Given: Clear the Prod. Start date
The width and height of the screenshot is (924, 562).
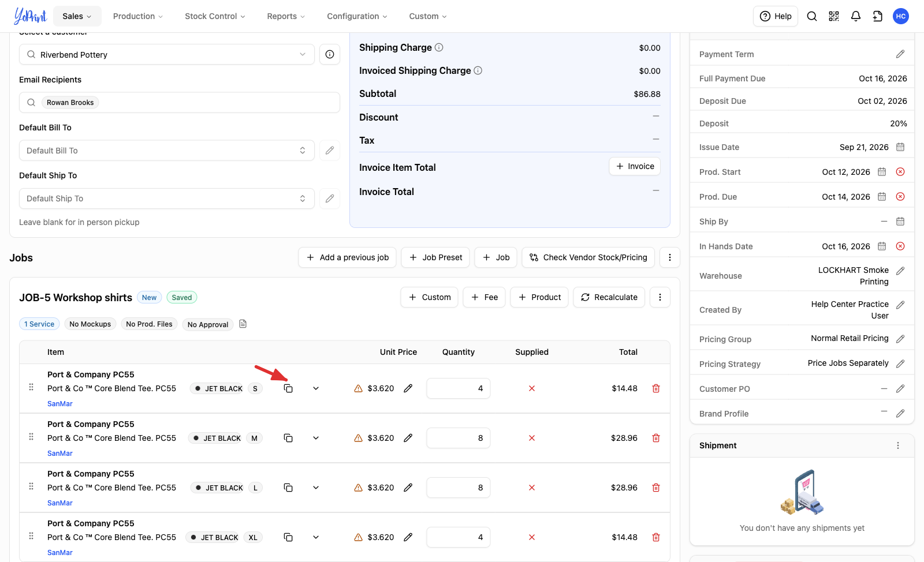Looking at the screenshot, I should pos(900,172).
